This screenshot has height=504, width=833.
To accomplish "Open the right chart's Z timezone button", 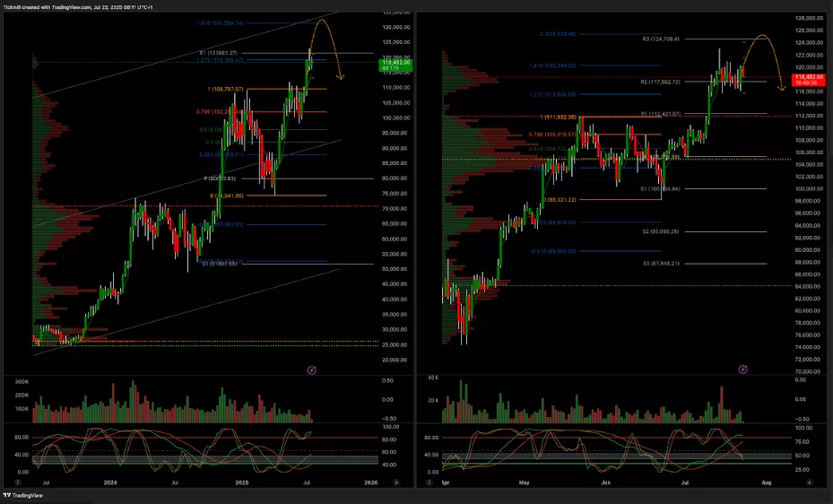I will [x=429, y=482].
